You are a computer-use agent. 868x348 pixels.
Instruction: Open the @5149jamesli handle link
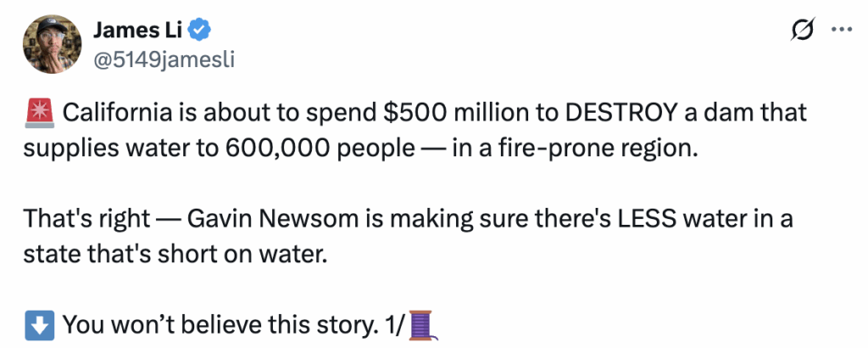tap(162, 59)
